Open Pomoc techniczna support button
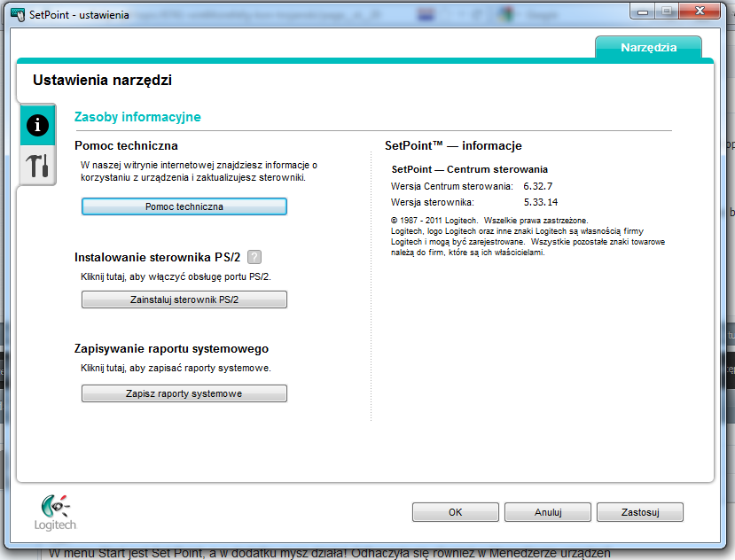The height and width of the screenshot is (560, 735). coord(184,206)
